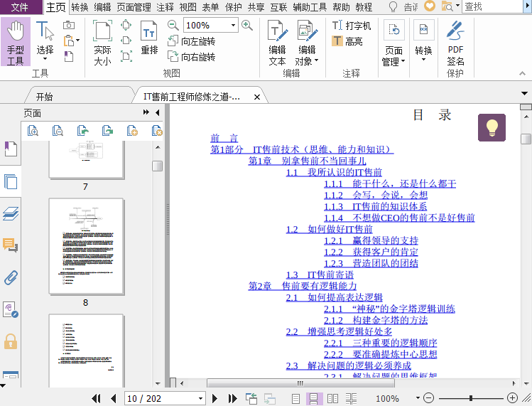Open the Layers side panel
Screen dimensions: 532x406
click(11, 213)
